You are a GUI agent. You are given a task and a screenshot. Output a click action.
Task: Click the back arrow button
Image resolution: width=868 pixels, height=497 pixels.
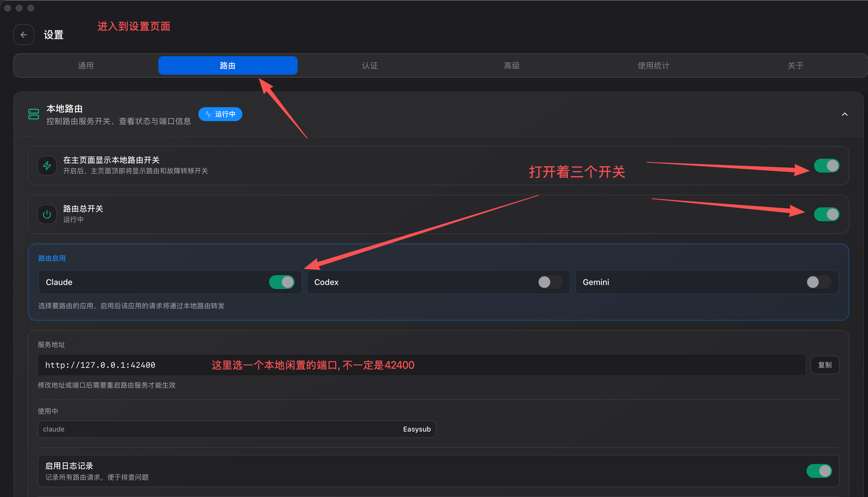coord(23,35)
